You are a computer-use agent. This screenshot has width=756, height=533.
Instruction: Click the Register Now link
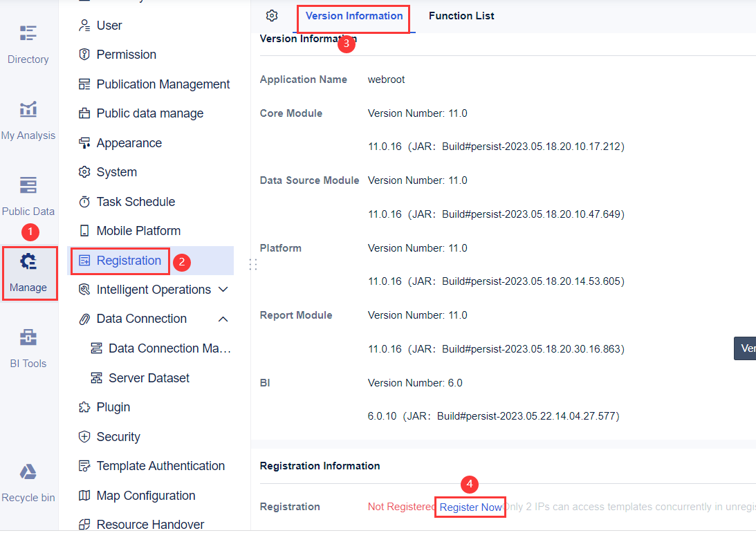tap(470, 507)
